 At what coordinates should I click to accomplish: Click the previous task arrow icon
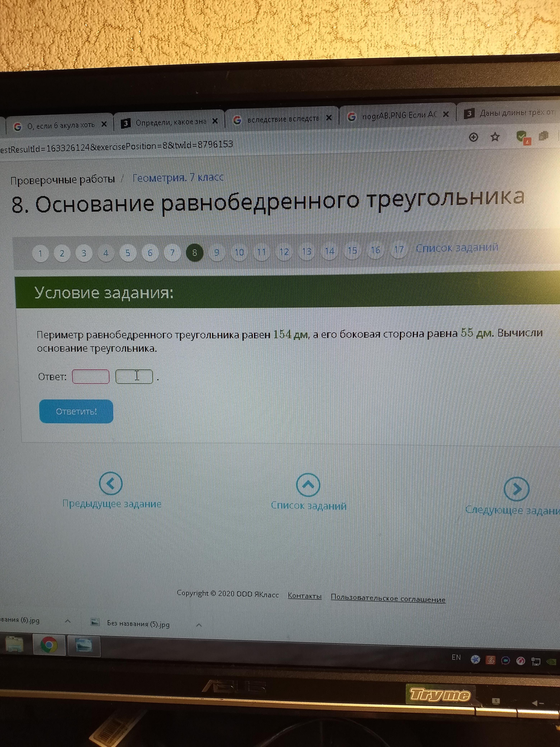point(111,484)
